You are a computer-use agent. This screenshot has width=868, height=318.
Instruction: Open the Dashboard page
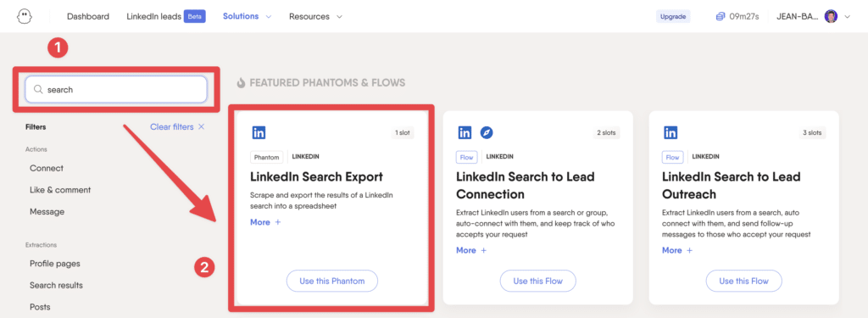coord(88,17)
